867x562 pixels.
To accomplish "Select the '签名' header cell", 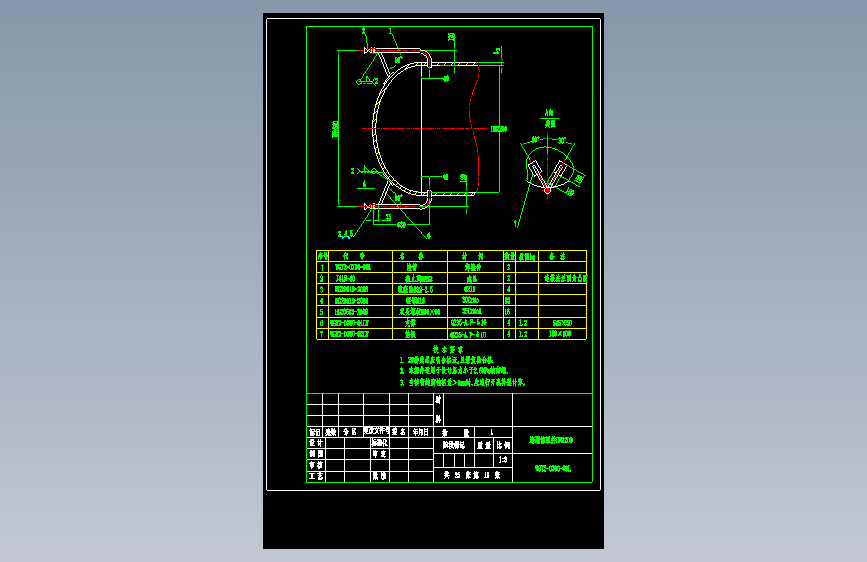I will (x=399, y=432).
